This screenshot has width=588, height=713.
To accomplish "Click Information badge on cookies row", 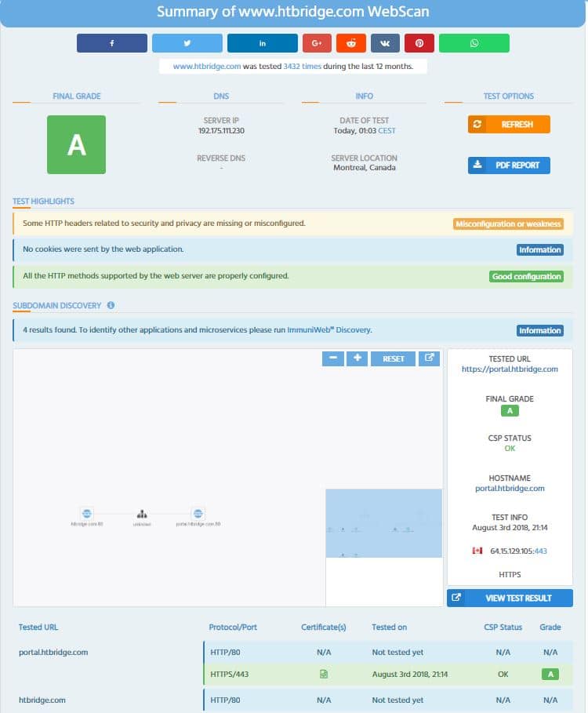I will point(540,249).
